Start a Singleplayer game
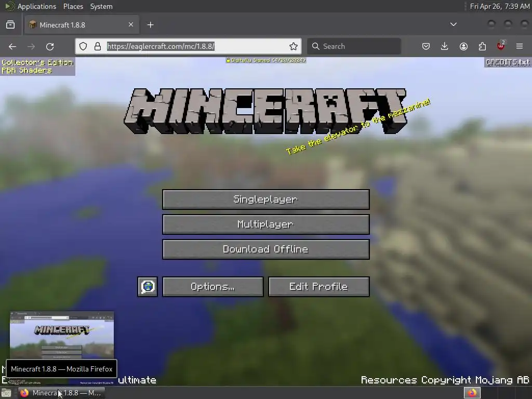The height and width of the screenshot is (399, 532). (x=265, y=199)
